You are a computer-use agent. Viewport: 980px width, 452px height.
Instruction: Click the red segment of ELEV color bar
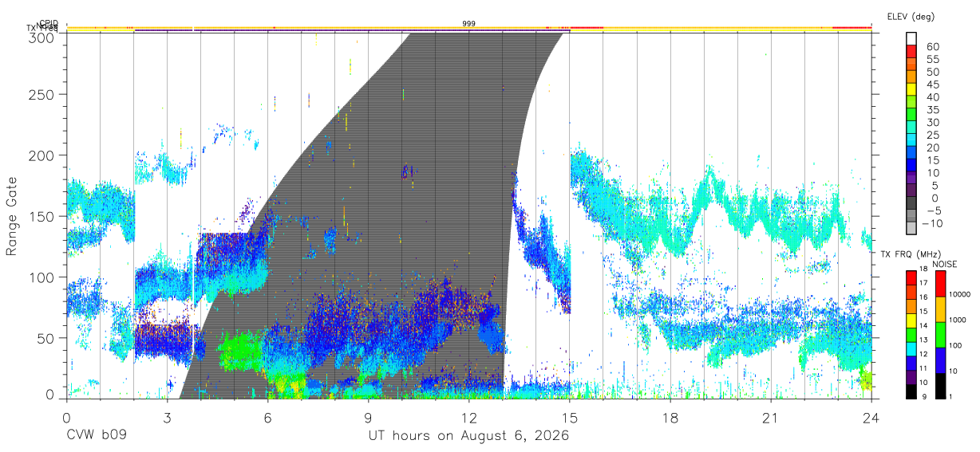pos(911,52)
